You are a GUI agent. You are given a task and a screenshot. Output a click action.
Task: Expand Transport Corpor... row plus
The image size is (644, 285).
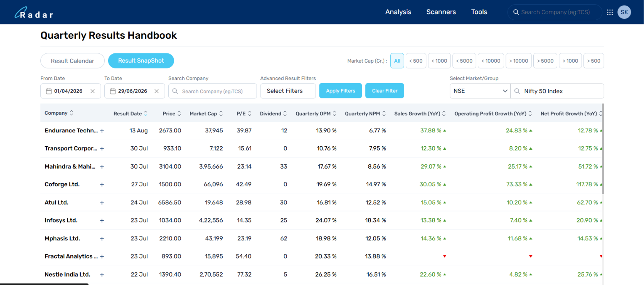click(x=102, y=149)
